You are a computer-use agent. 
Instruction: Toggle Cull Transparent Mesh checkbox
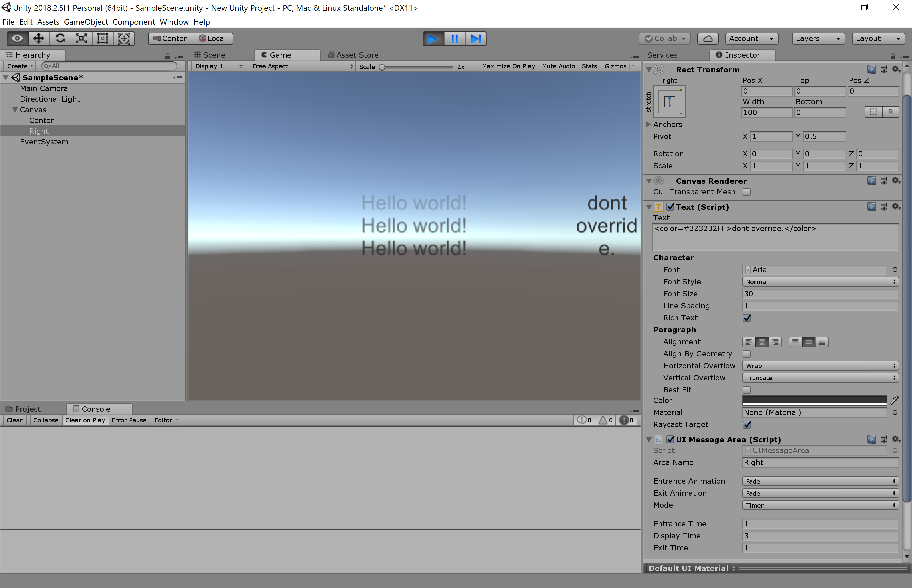[x=747, y=192]
